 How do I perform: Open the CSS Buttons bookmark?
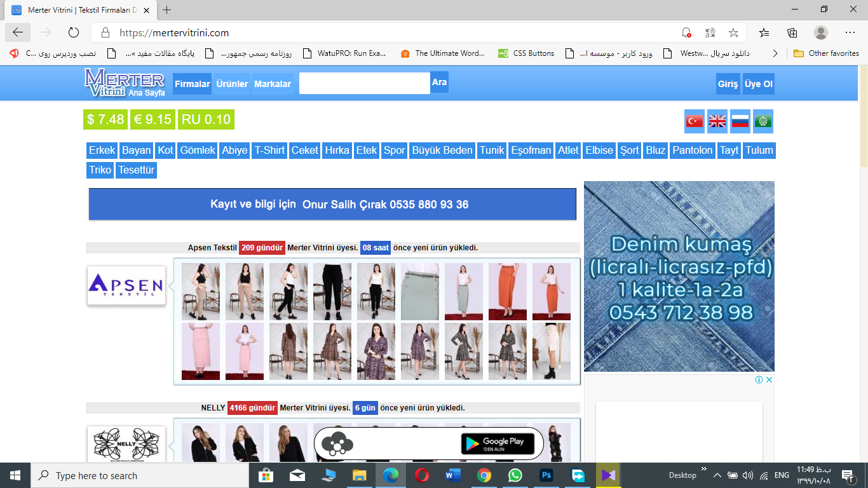[x=526, y=53]
